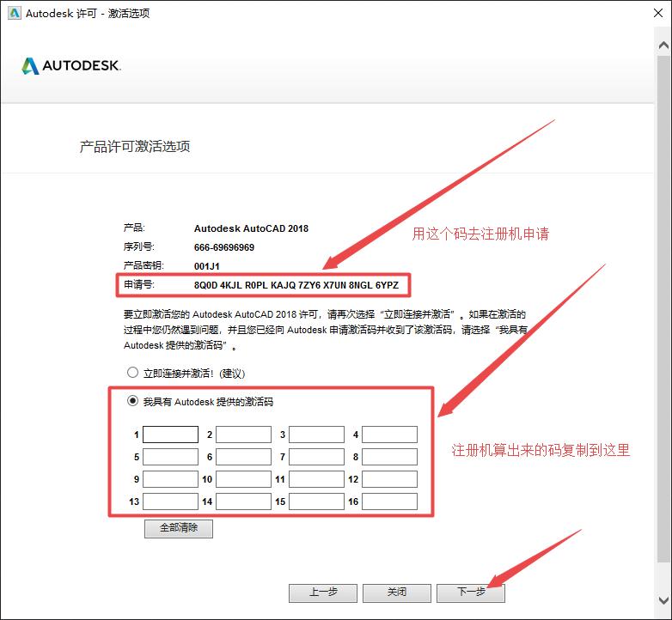Click activation code input field 16

389,501
